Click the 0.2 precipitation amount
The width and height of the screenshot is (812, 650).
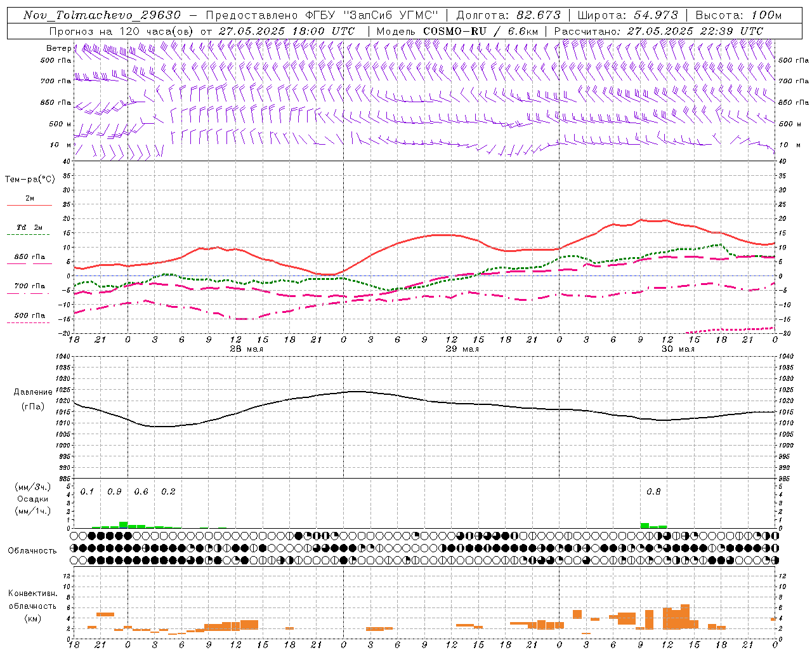(x=168, y=491)
